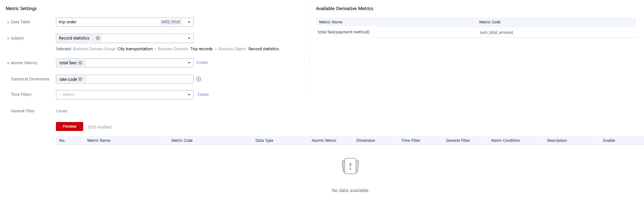644x211 pixels.
Task: Select the total fare(payment method) metric row
Action: coord(476,32)
